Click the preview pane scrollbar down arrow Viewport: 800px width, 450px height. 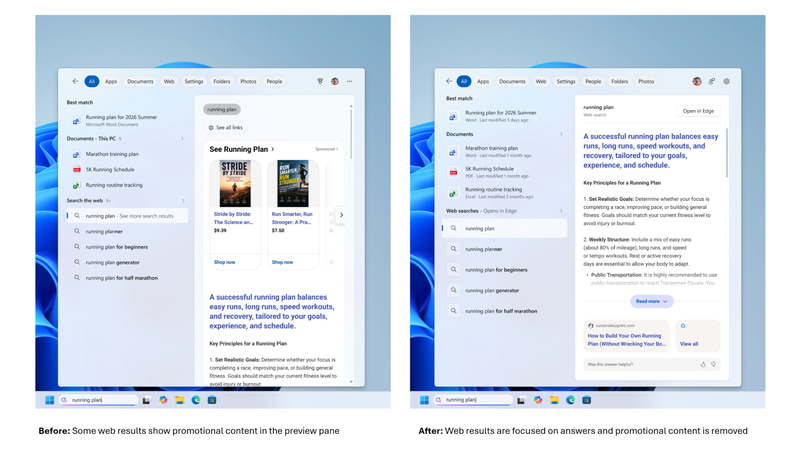pyautogui.click(x=351, y=382)
